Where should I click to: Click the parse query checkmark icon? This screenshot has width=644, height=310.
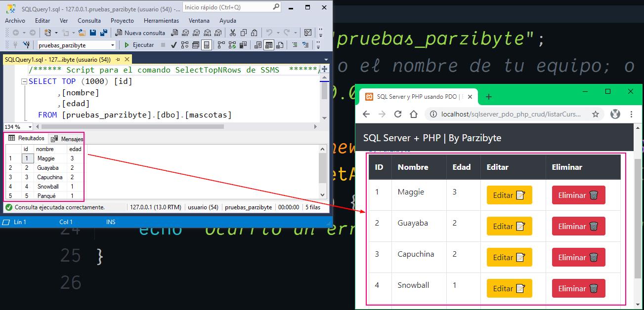tap(174, 45)
